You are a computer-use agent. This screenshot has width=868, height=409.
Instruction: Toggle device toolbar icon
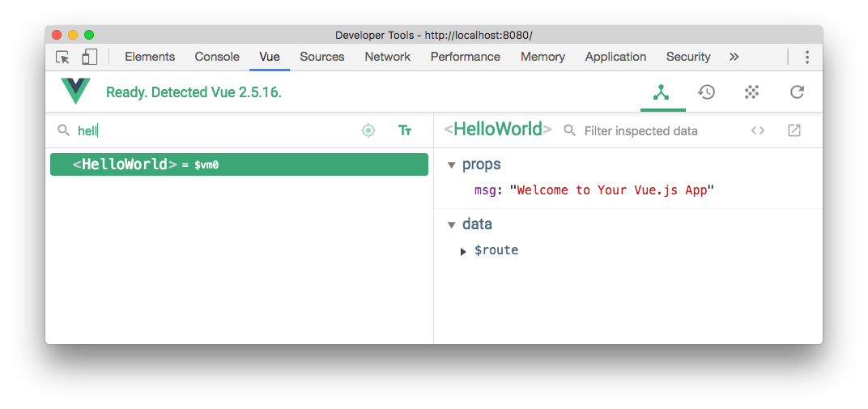89,57
